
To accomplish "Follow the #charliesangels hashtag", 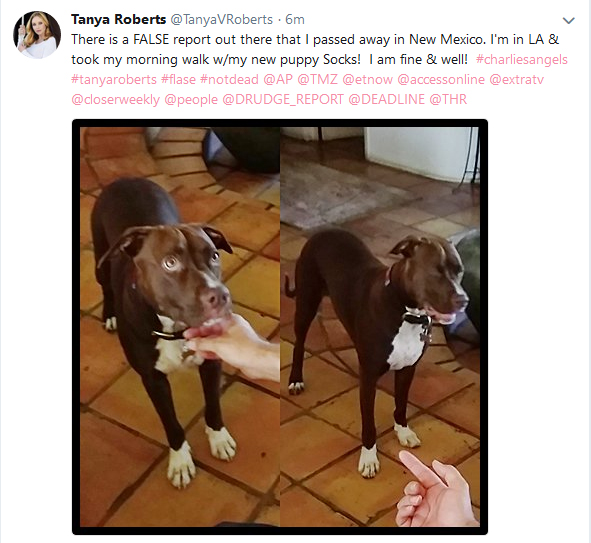I will coord(522,60).
